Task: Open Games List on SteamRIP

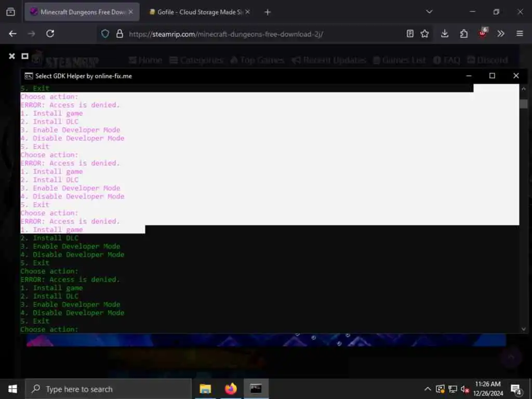Action: coord(399,60)
